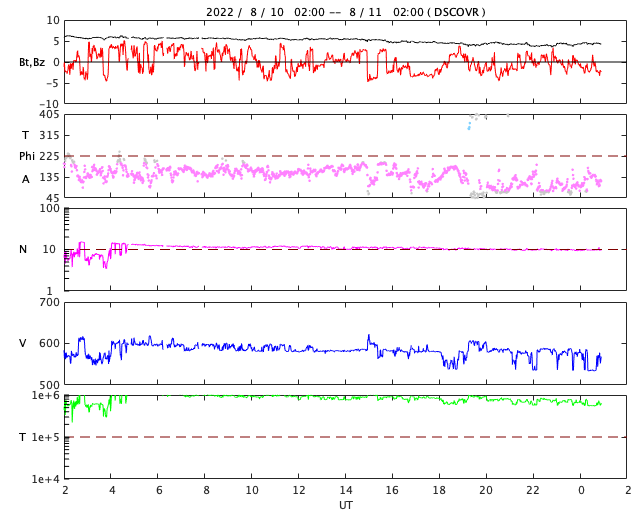Click the light-blue Phi points near 405
The width and height of the screenshot is (640, 512).
[x=469, y=125]
